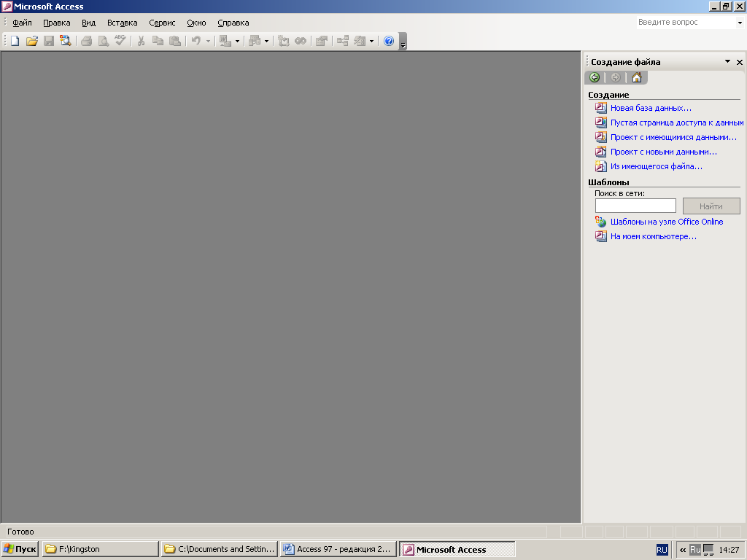The image size is (747, 560).
Task: Click the Print Preview icon
Action: [x=103, y=41]
